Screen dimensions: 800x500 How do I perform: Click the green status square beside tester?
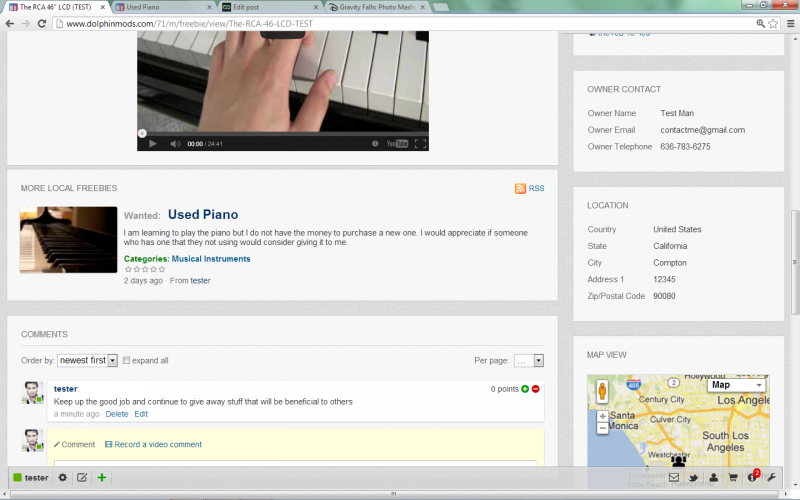click(17, 478)
